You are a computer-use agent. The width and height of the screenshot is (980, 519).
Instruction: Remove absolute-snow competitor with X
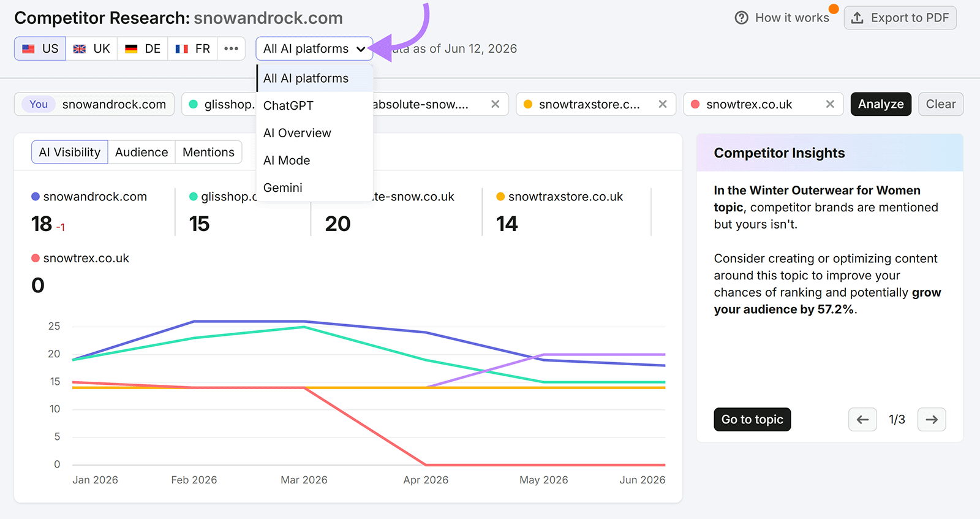click(496, 104)
